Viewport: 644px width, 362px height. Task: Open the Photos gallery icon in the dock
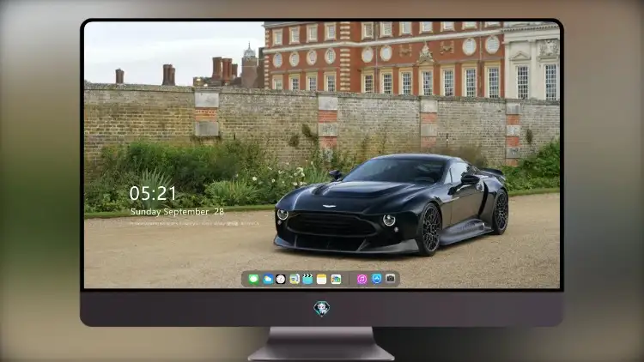click(336, 279)
